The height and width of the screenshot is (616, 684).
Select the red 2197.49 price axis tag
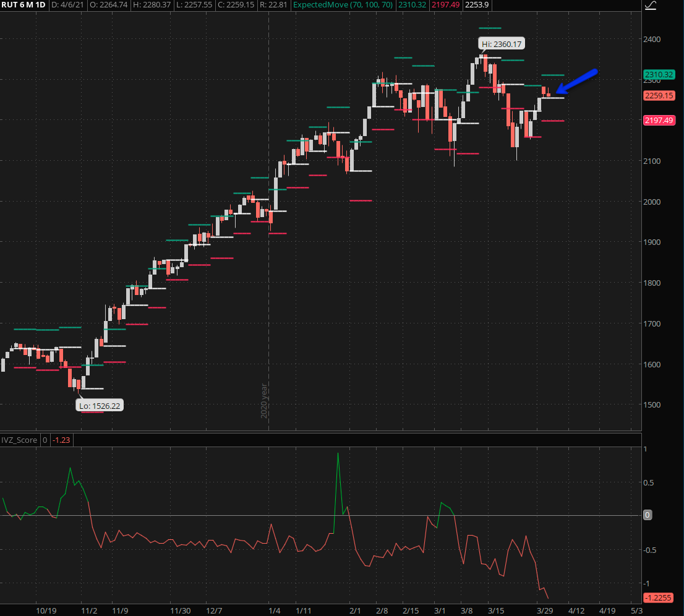tap(658, 120)
